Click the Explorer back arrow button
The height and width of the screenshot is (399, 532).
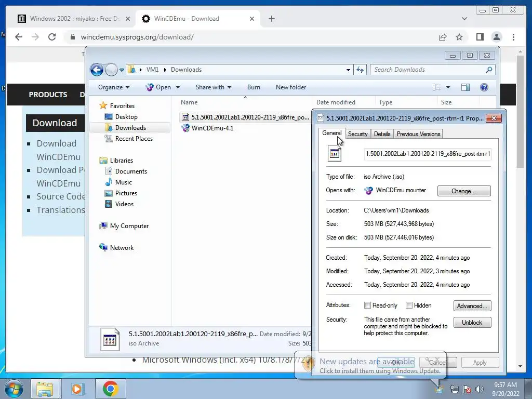coord(97,70)
